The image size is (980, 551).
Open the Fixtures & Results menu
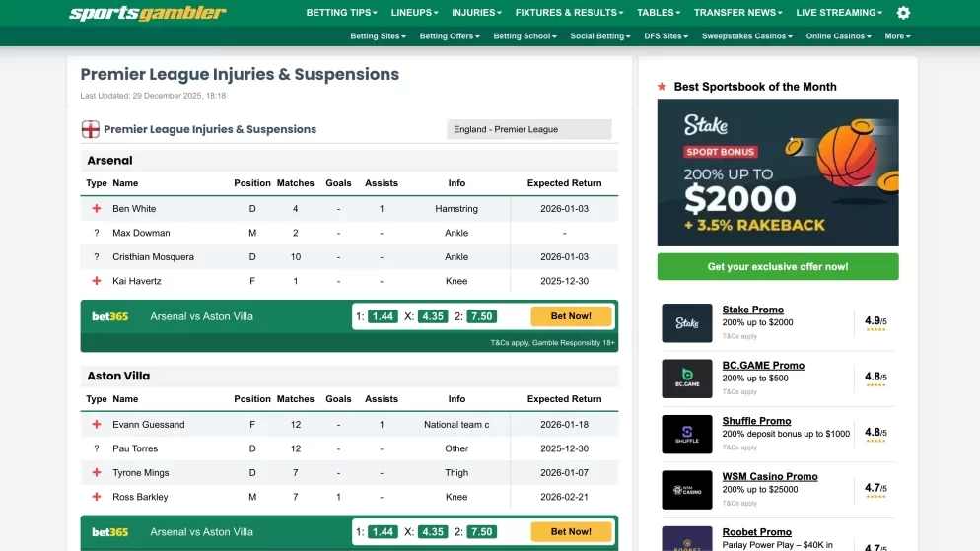tap(569, 13)
